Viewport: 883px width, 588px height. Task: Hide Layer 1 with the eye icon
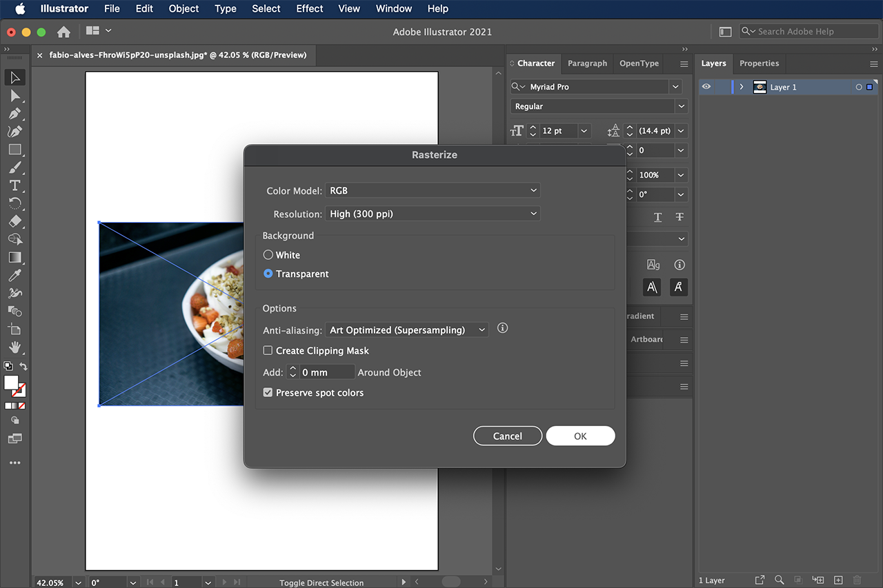(x=706, y=87)
